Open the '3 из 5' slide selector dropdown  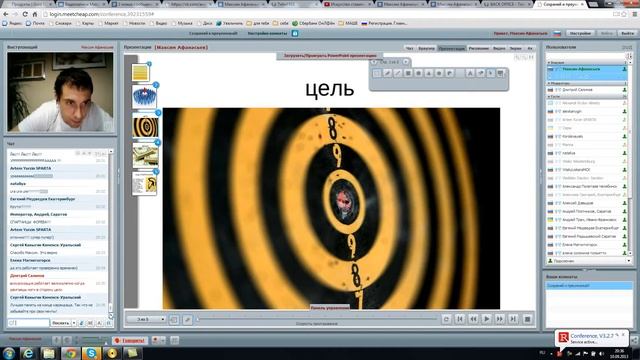(x=146, y=319)
